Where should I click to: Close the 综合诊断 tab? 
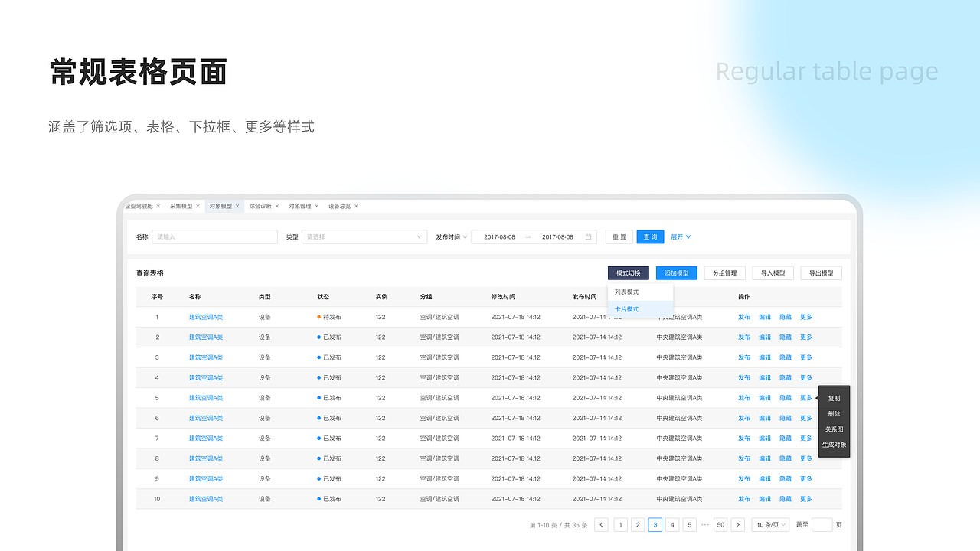(x=277, y=207)
